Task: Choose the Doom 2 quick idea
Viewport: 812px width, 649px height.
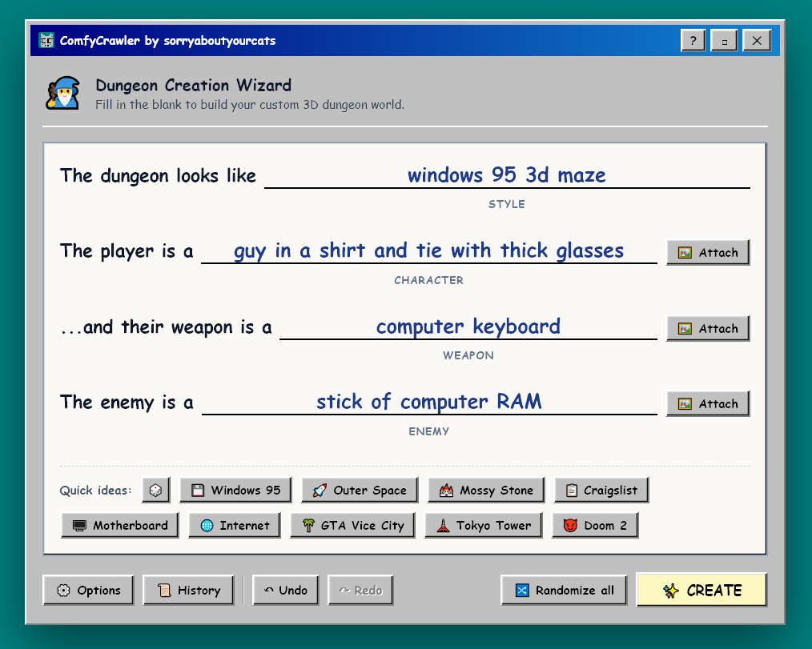Action: [x=595, y=525]
